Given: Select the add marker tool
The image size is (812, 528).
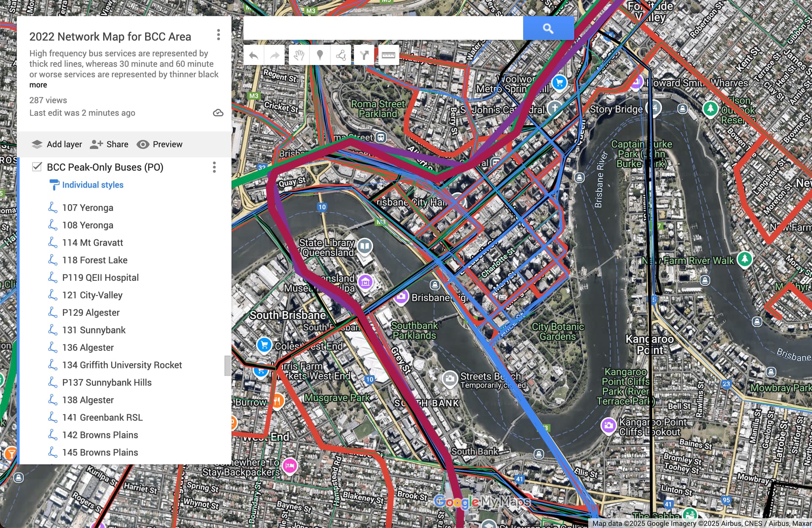Looking at the screenshot, I should 320,55.
